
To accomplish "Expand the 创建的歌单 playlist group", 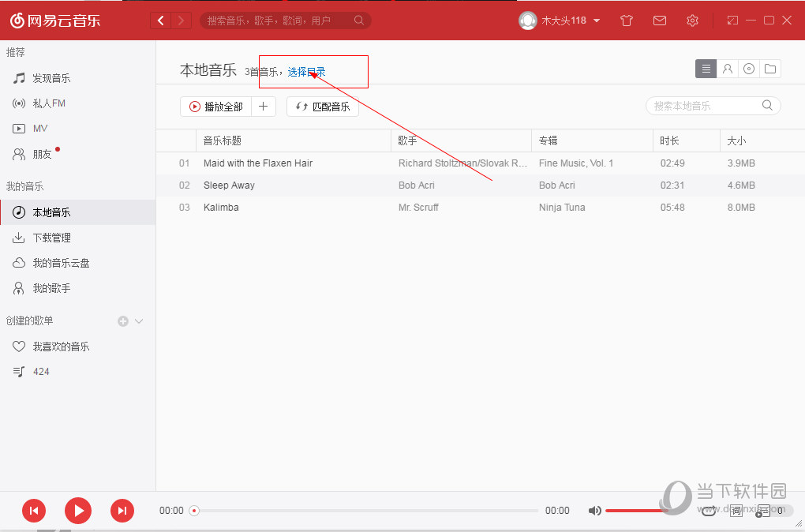I will (x=139, y=320).
